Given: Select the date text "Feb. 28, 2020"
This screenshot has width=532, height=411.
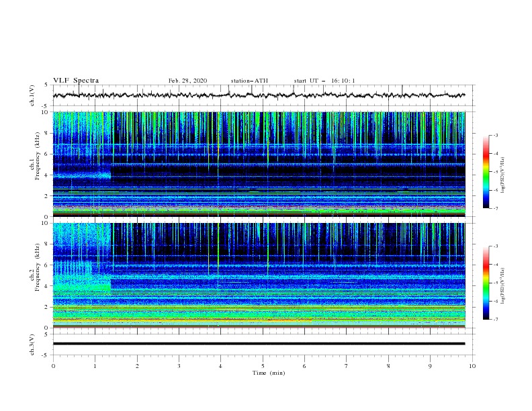Looking at the screenshot, I should tap(187, 81).
